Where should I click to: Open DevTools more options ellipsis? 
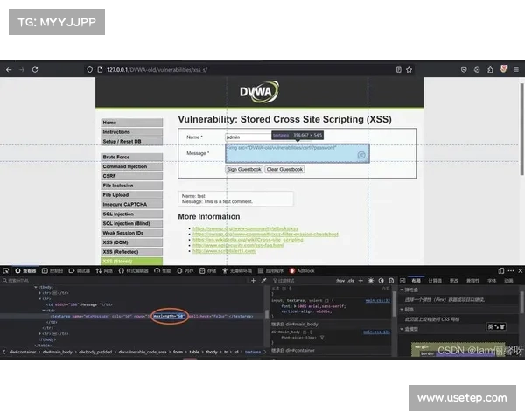(x=511, y=270)
